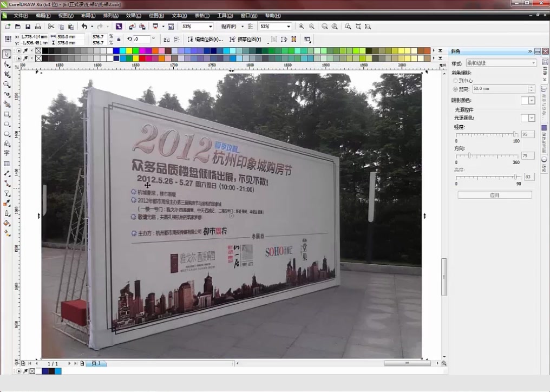Open the 阴影颜色 shadow color dropdown
The height and width of the screenshot is (392, 550).
[532, 100]
